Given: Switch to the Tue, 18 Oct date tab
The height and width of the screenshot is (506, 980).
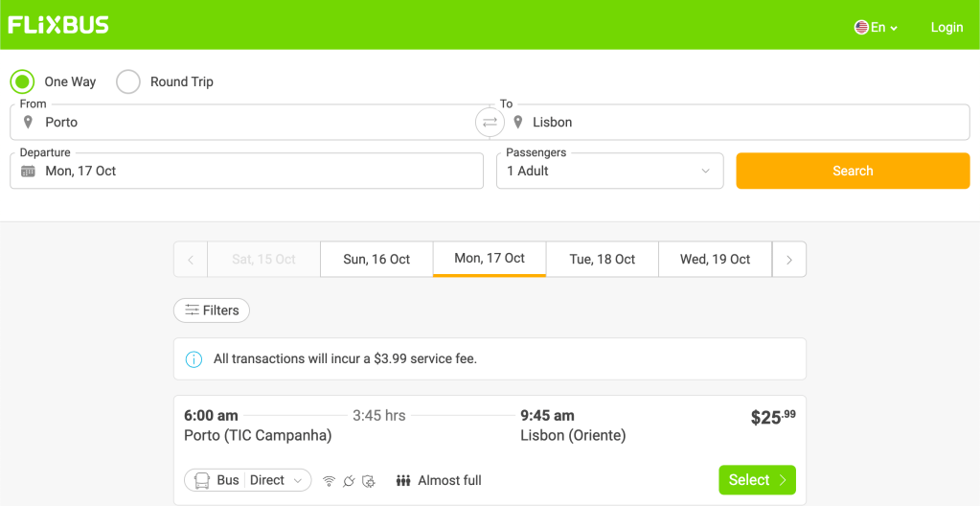Looking at the screenshot, I should (602, 260).
